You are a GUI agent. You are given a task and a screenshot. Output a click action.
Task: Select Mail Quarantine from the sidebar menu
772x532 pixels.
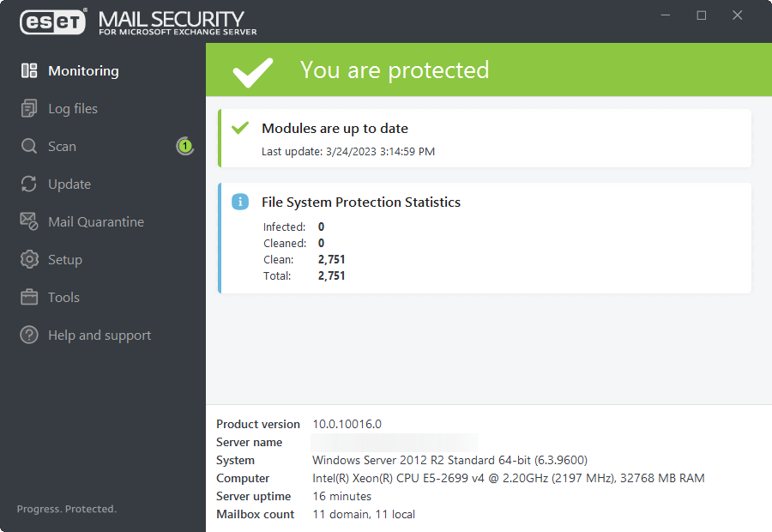pos(94,221)
